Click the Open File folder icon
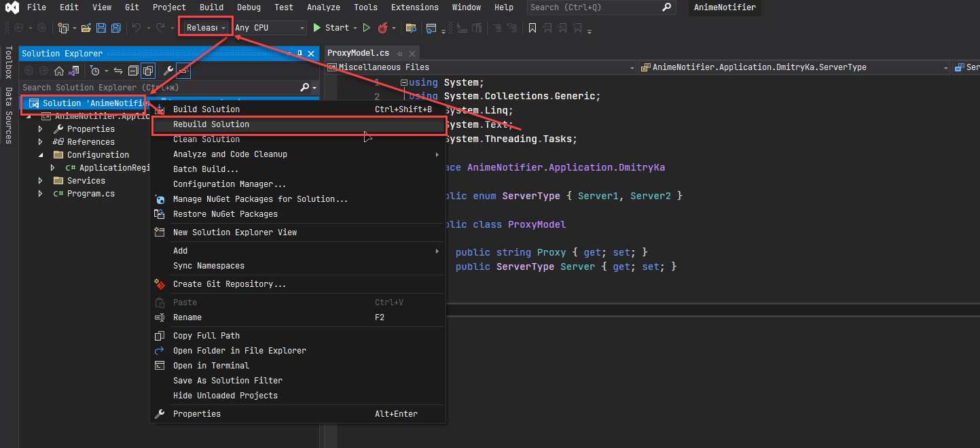 86,28
